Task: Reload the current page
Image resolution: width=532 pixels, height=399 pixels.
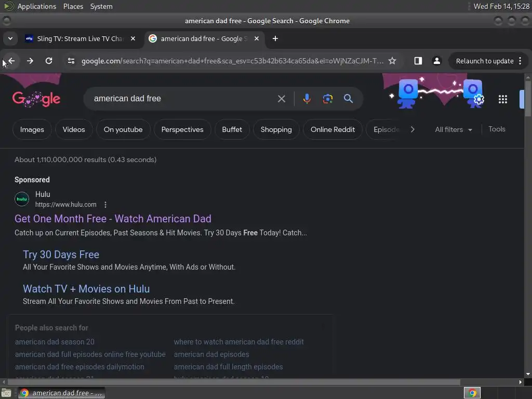Action: coord(49,61)
